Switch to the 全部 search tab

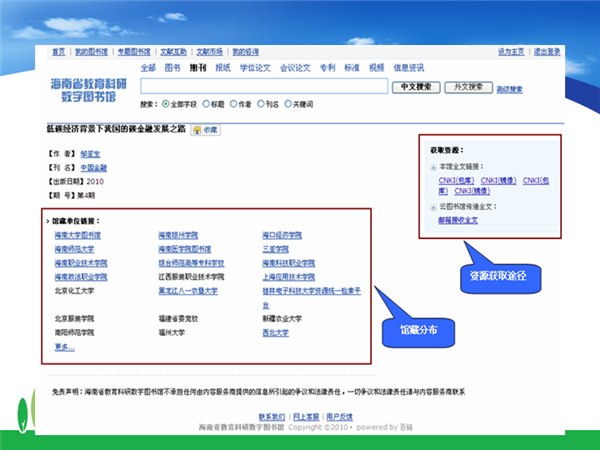pyautogui.click(x=148, y=68)
